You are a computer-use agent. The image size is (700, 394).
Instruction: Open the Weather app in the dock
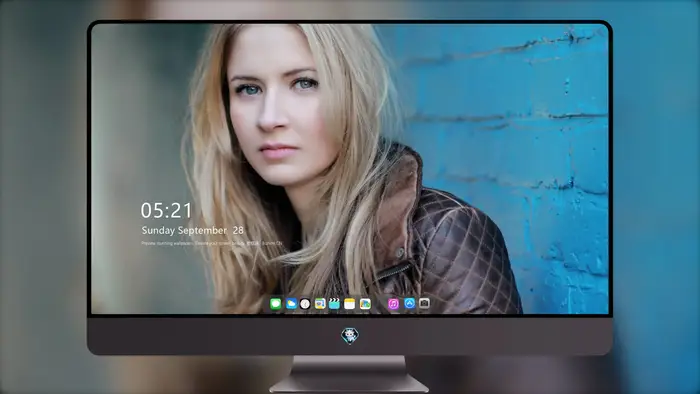pyautogui.click(x=291, y=304)
